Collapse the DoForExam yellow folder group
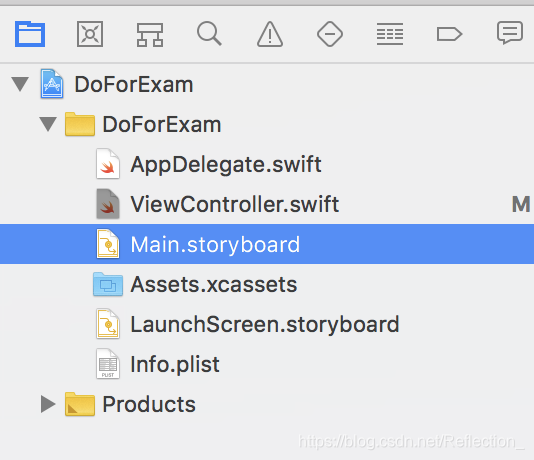 point(48,124)
